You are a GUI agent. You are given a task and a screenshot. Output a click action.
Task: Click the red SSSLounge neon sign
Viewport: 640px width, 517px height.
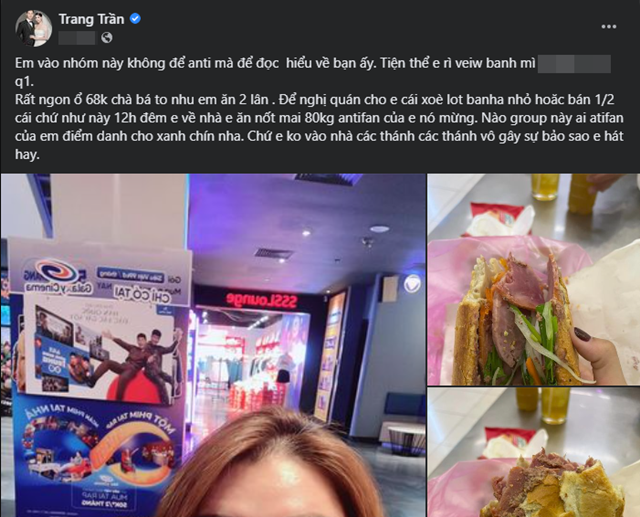(262, 300)
